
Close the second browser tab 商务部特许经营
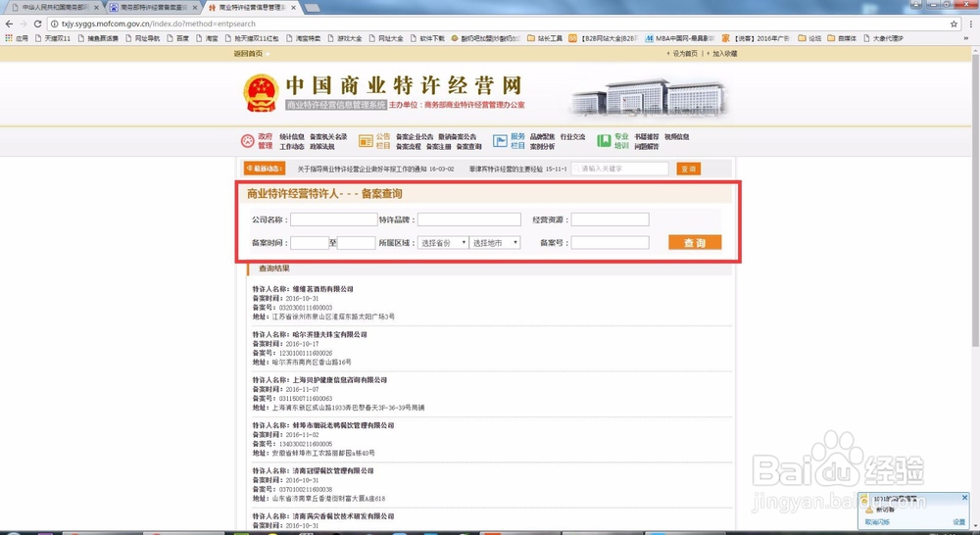point(195,8)
